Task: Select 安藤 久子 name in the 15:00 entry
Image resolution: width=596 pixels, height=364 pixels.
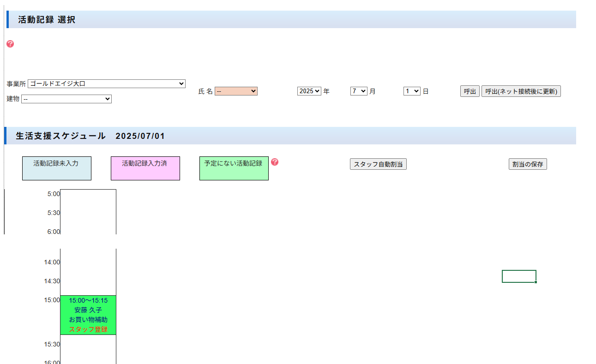Action: (88, 310)
